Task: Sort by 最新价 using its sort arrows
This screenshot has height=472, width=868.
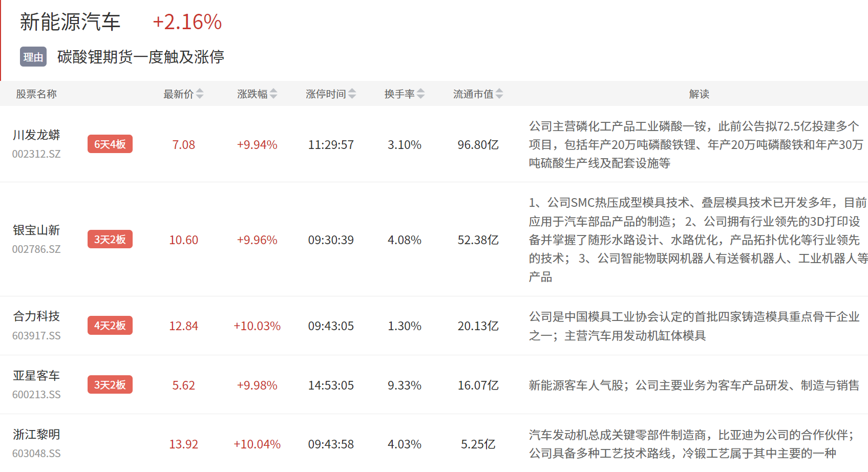Action: 200,94
